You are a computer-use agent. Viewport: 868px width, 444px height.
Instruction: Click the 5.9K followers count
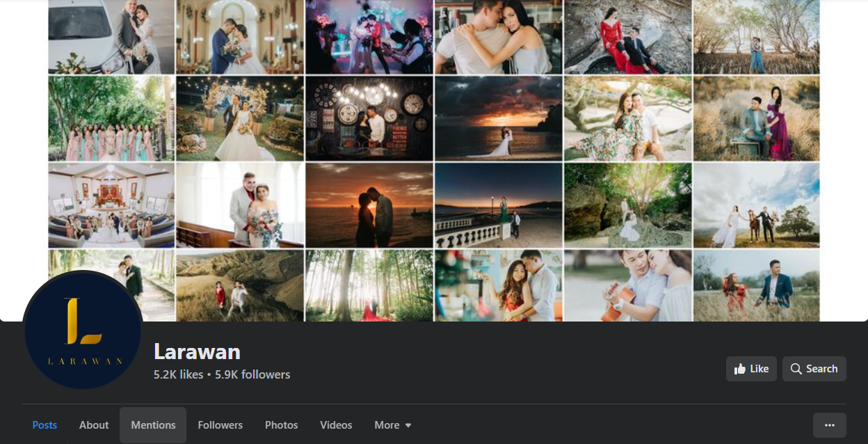pos(252,374)
